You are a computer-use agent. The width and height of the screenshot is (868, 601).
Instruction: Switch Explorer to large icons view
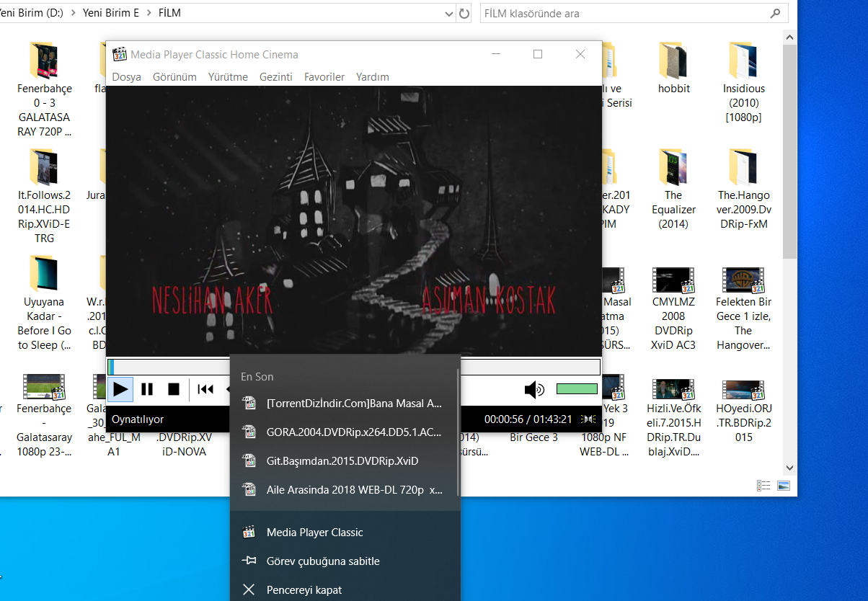(784, 486)
